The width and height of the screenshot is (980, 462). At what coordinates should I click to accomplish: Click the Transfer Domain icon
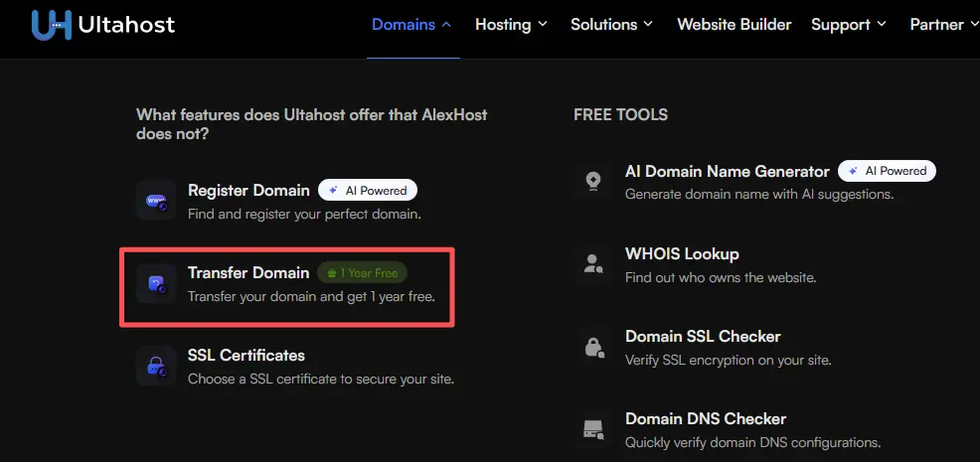[156, 284]
